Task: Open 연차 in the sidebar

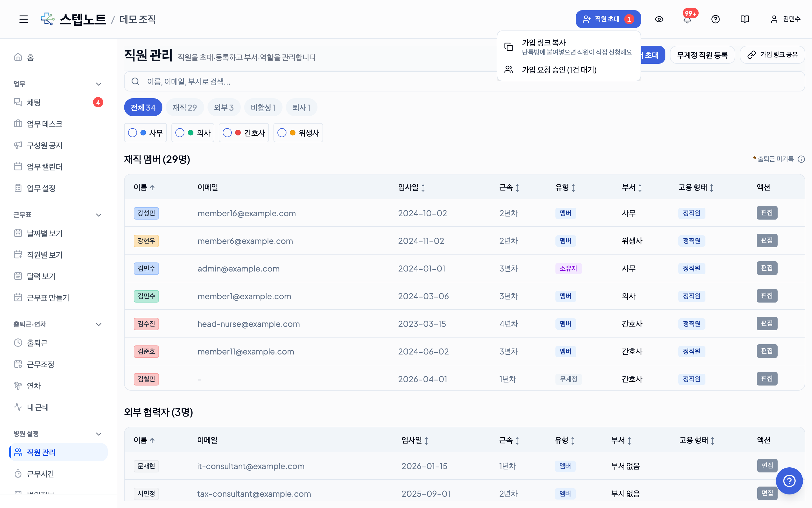Action: [58, 386]
